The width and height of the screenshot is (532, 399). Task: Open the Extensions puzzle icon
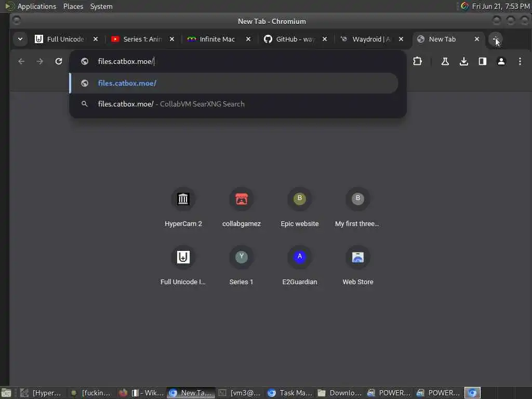417,61
